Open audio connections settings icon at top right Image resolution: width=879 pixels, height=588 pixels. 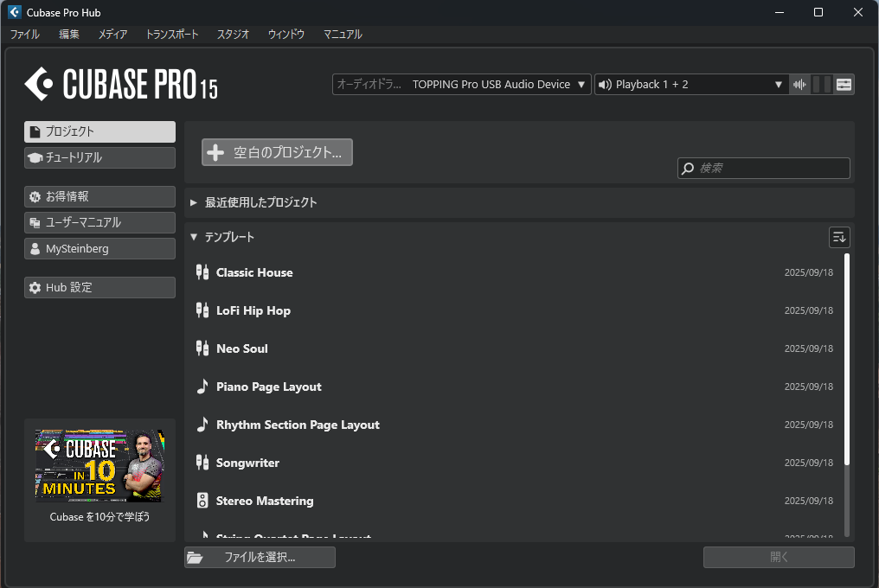844,85
